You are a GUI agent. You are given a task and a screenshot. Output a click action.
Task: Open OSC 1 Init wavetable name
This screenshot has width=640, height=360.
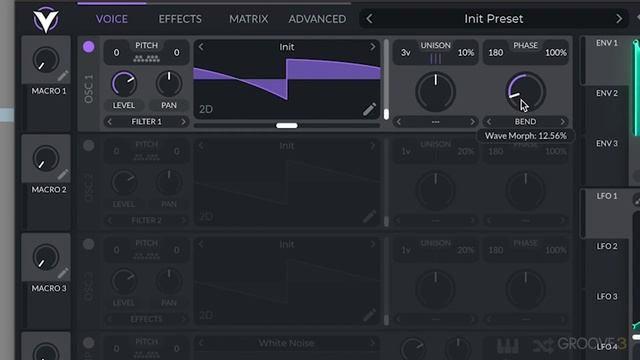tap(287, 47)
